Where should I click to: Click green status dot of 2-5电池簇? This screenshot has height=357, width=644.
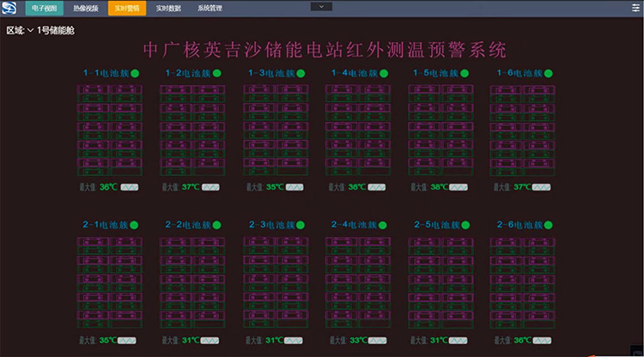pyautogui.click(x=465, y=226)
